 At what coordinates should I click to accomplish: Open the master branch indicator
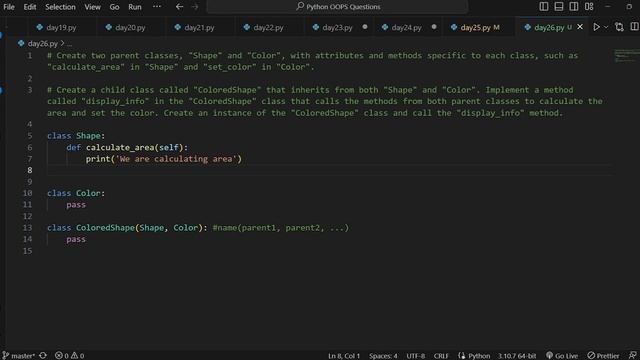point(19,356)
